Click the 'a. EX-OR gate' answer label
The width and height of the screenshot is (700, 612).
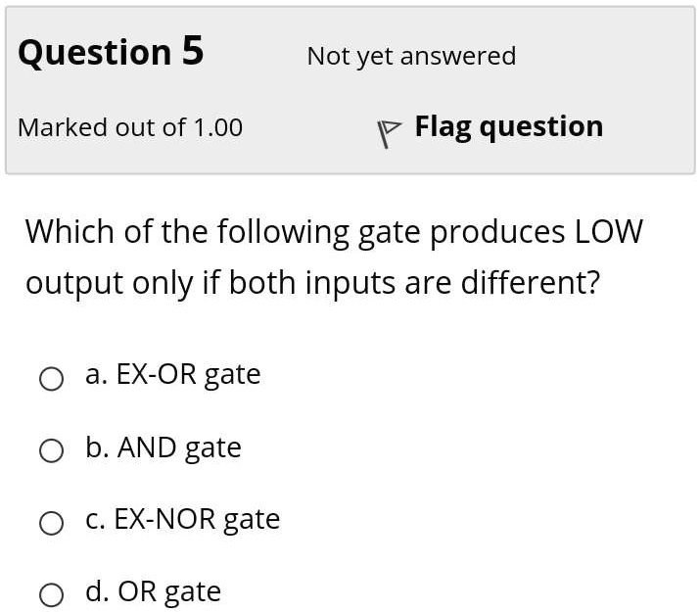point(172,375)
